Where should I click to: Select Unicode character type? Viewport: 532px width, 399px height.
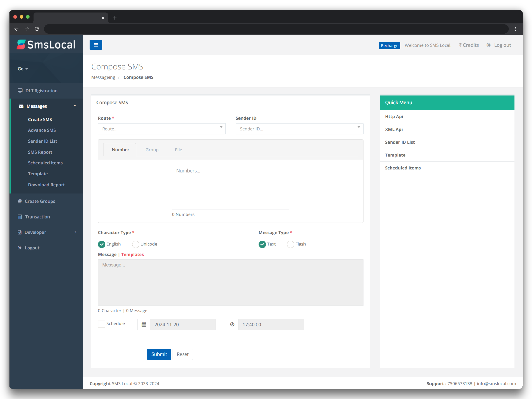[136, 244]
